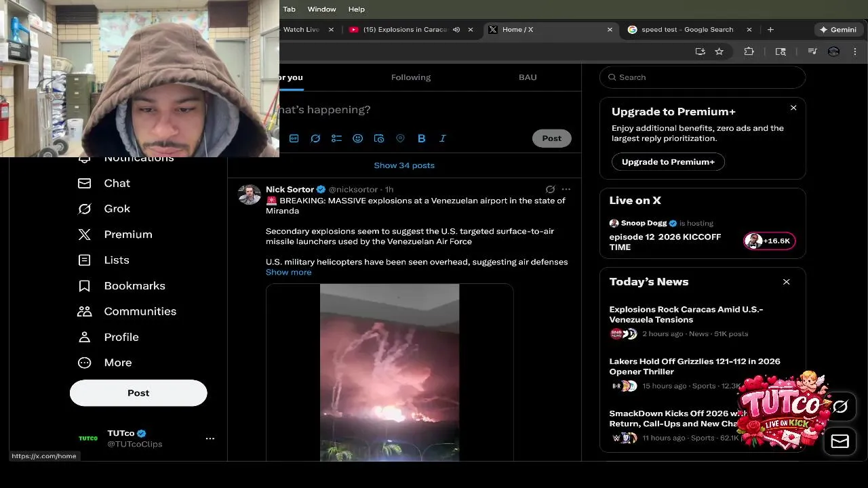
Task: Open the Help menu in menu bar
Action: [357, 9]
